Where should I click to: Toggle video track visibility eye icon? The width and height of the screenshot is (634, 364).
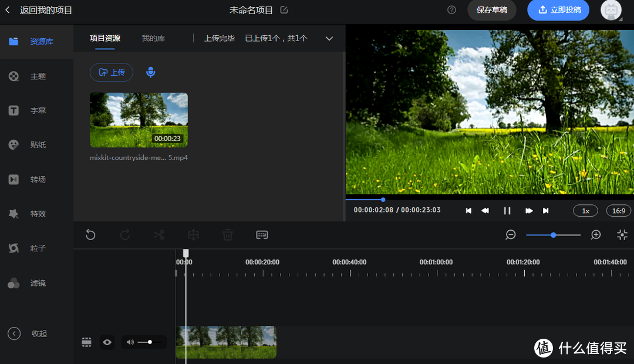[x=107, y=342]
